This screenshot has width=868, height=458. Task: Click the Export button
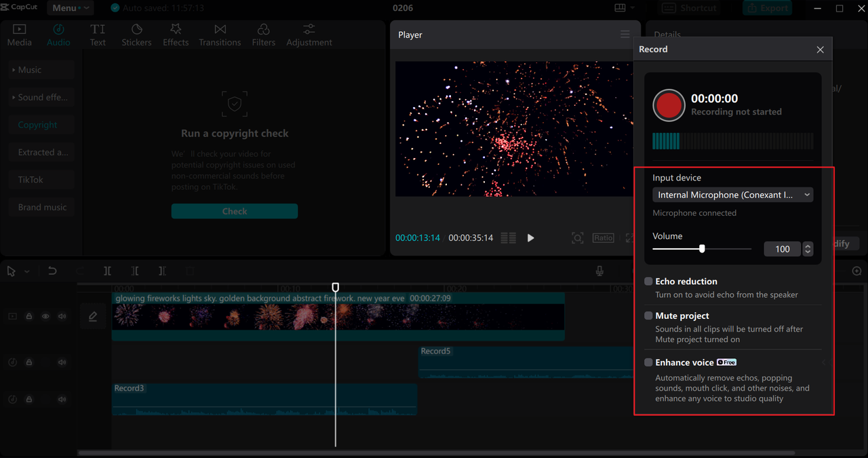point(766,8)
